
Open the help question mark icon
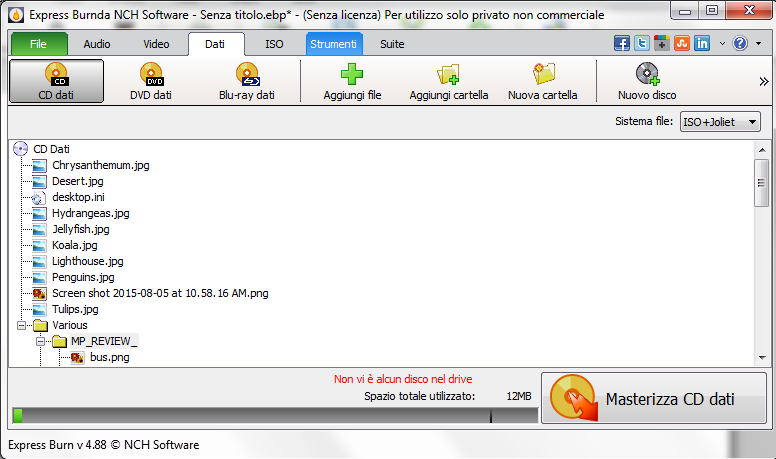[740, 44]
